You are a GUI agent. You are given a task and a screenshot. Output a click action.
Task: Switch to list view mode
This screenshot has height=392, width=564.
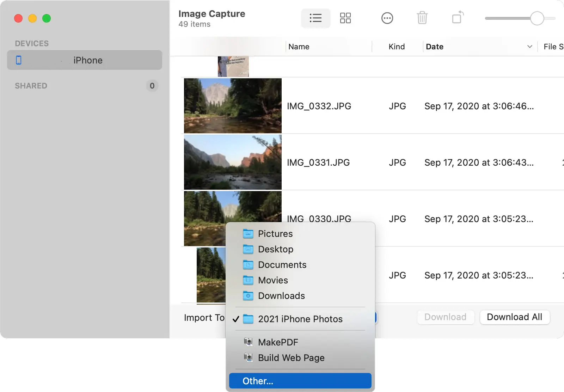(x=315, y=18)
